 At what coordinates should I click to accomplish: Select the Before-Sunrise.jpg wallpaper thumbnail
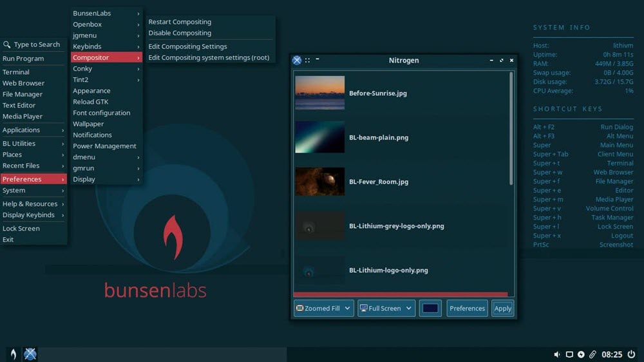pyautogui.click(x=320, y=93)
